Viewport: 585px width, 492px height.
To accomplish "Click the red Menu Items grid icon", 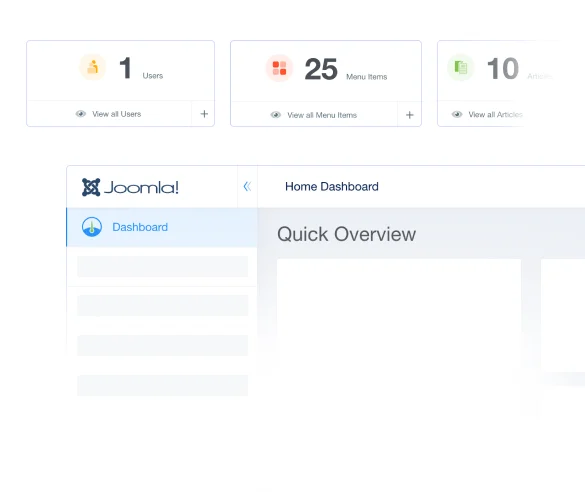I will click(x=279, y=68).
